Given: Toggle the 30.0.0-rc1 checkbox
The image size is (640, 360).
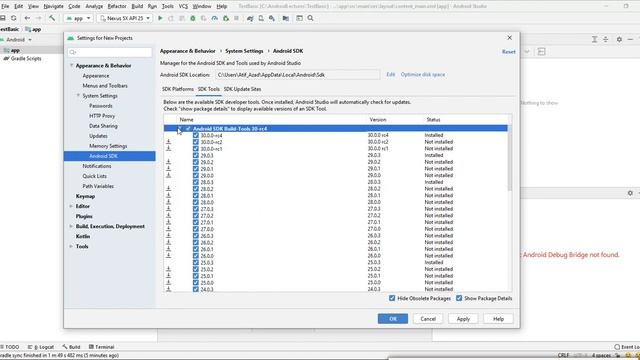Looking at the screenshot, I should coord(196,149).
